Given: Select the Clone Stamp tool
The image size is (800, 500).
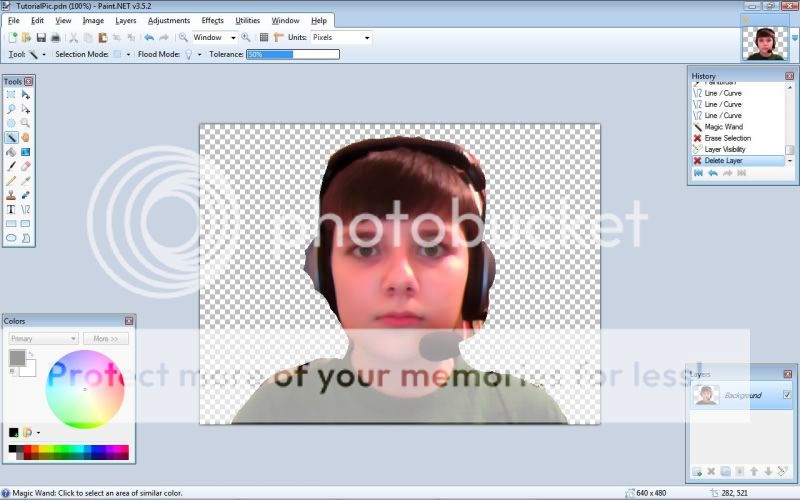Looking at the screenshot, I should tap(11, 195).
